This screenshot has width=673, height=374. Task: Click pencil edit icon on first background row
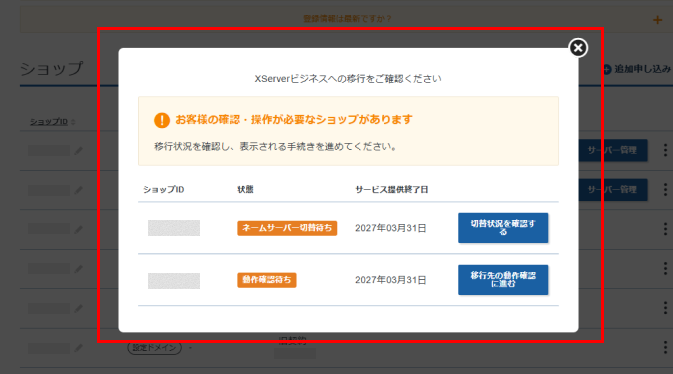tap(79, 151)
